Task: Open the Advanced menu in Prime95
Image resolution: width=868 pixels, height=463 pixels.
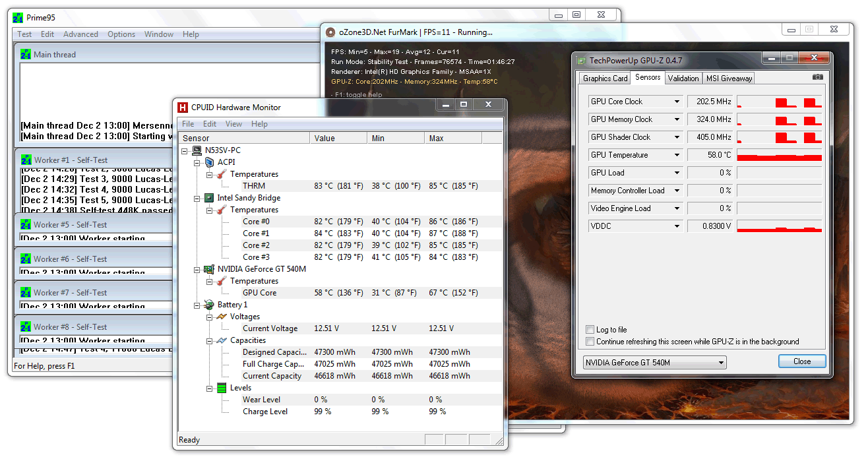Action: point(80,34)
